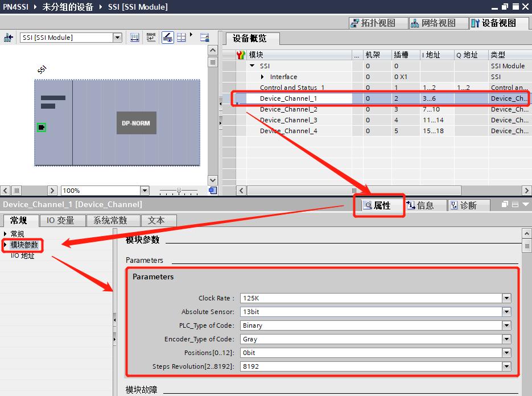Click the PN4SSI breadcrumb

15,7
